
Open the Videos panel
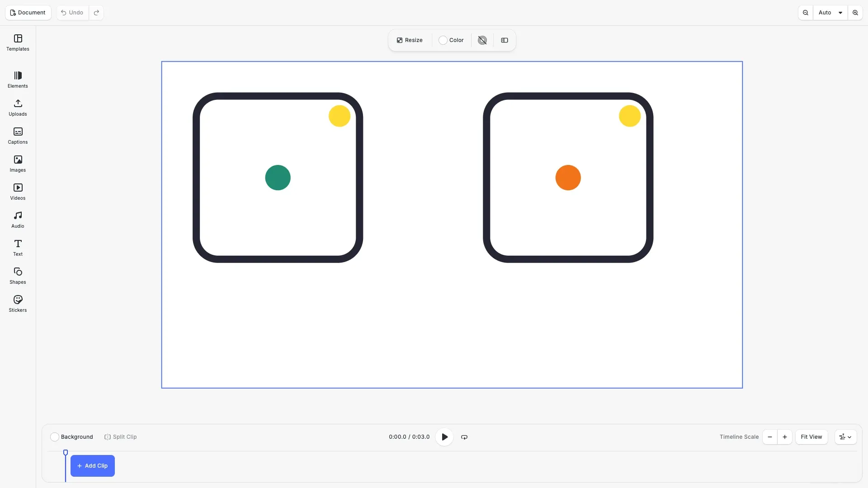[18, 192]
